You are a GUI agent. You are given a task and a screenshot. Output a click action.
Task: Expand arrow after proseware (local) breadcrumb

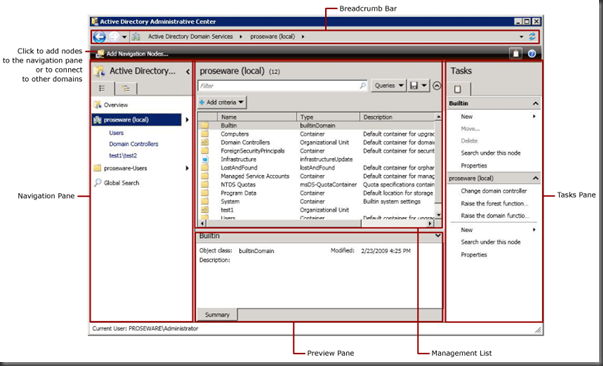pos(303,37)
